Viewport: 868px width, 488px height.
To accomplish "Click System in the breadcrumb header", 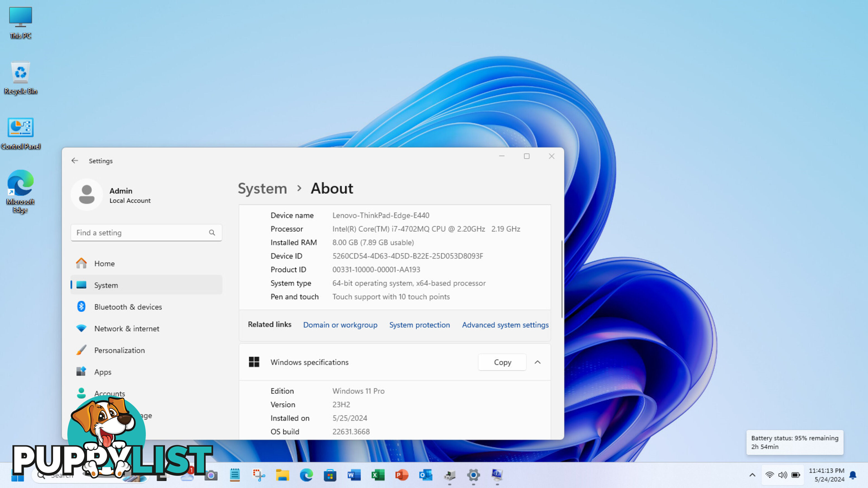I will click(262, 188).
